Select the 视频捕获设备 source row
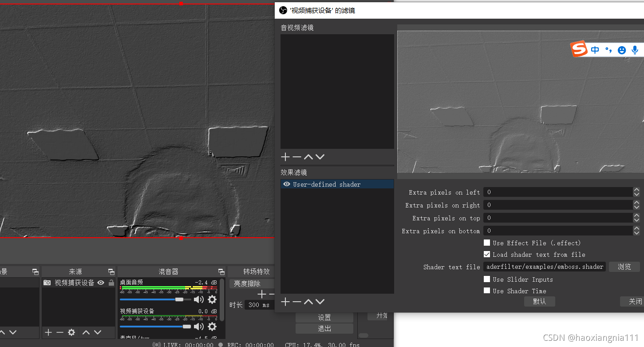 click(79, 283)
